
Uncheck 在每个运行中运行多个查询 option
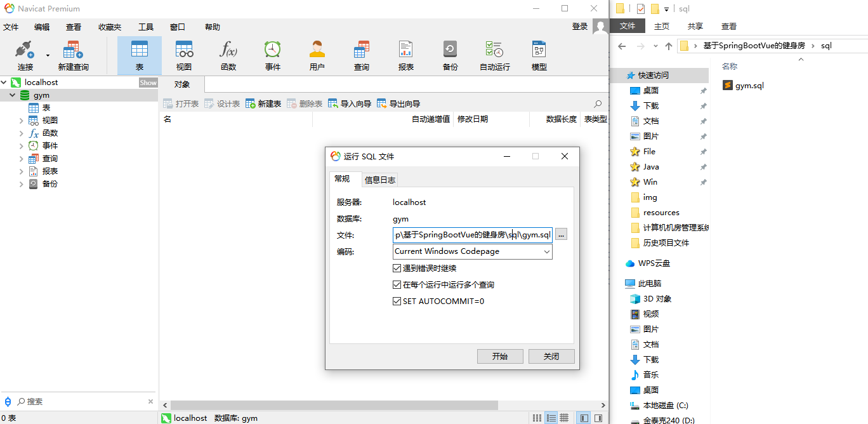tap(397, 285)
